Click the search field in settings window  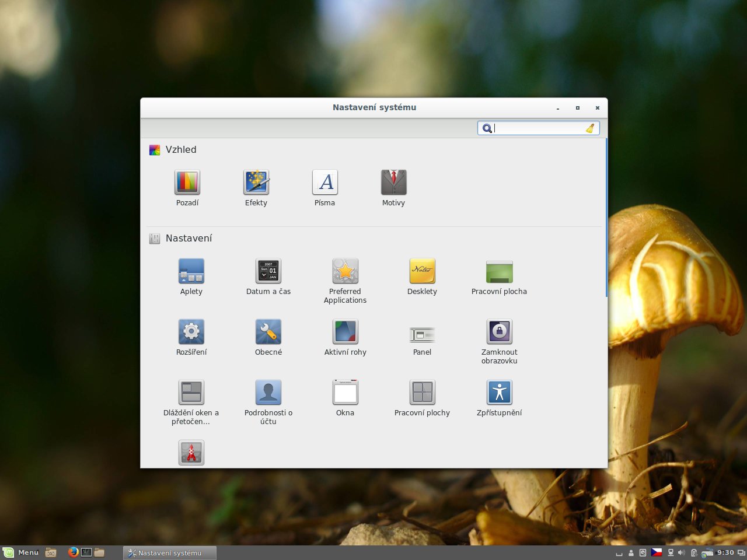coord(538,128)
